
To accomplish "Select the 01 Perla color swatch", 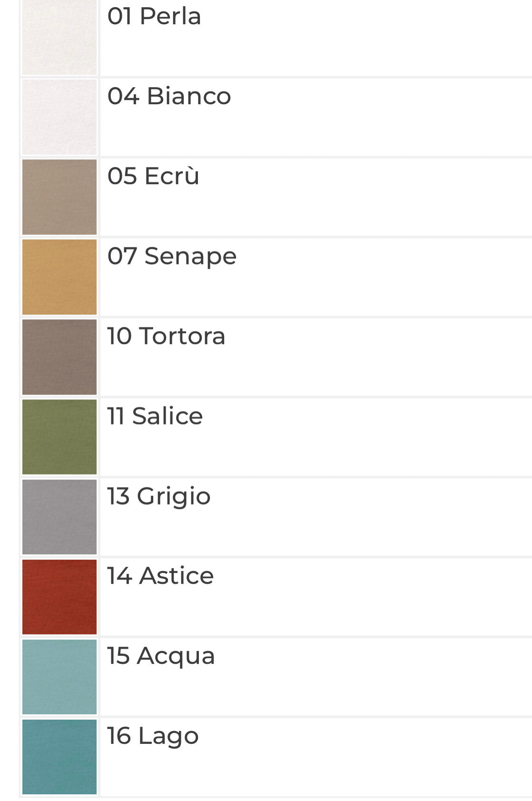I will tap(59, 37).
